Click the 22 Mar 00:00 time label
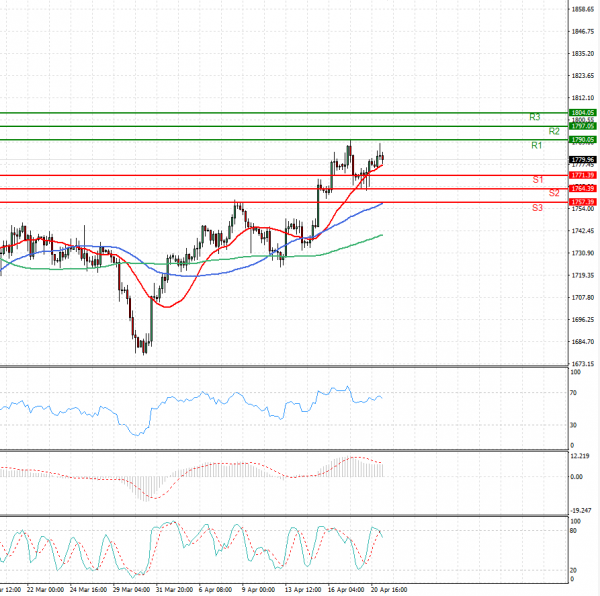 point(45,590)
